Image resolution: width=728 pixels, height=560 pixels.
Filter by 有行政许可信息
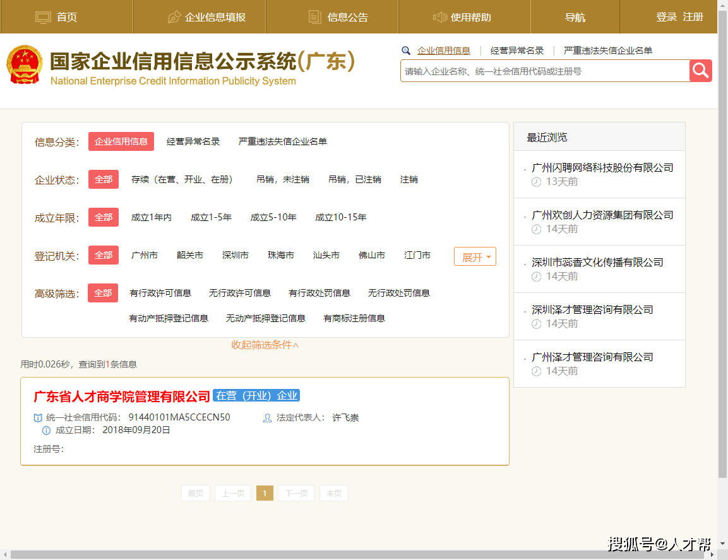pyautogui.click(x=160, y=293)
